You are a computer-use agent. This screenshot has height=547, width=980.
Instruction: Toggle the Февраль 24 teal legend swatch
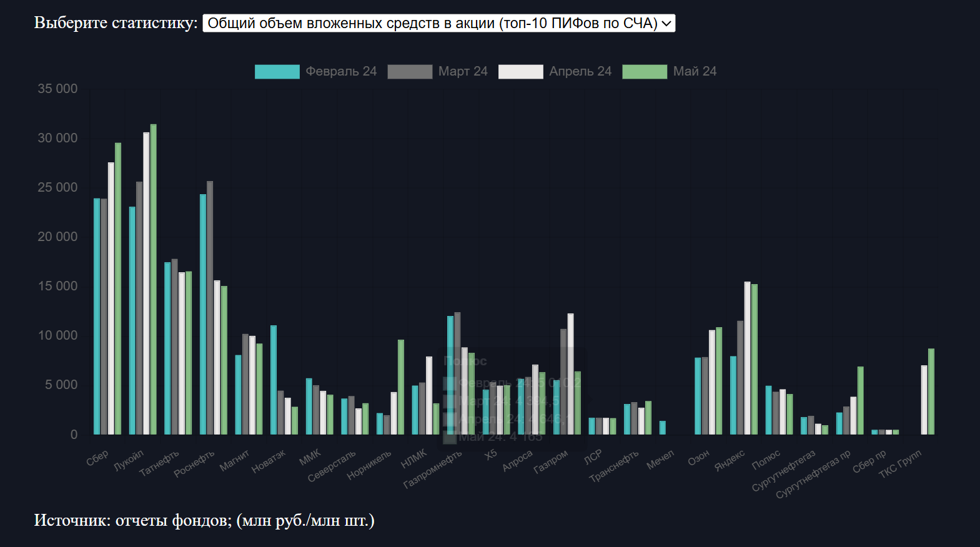(x=277, y=72)
